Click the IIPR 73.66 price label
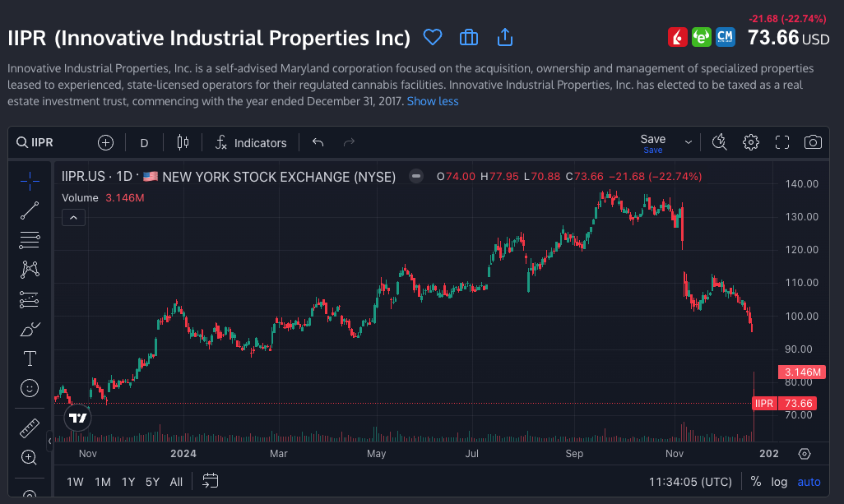This screenshot has width=844, height=504. (x=784, y=404)
